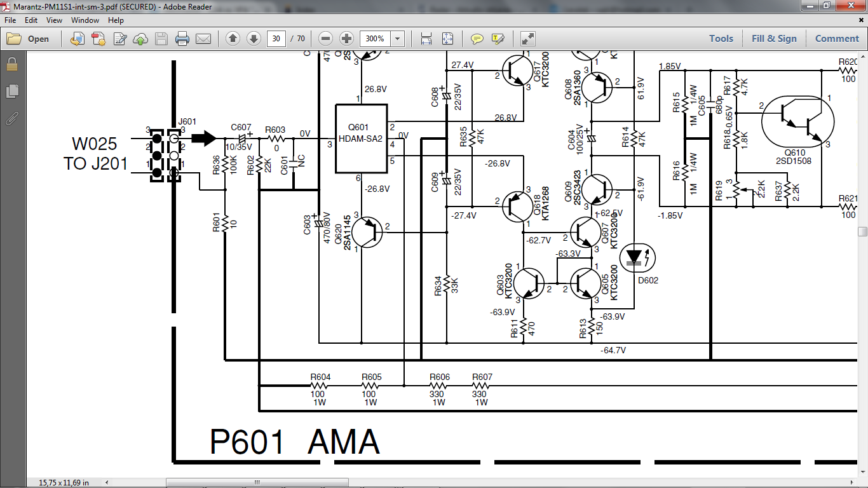The height and width of the screenshot is (488, 868).
Task: Click the R605 resistor label
Action: click(x=372, y=377)
